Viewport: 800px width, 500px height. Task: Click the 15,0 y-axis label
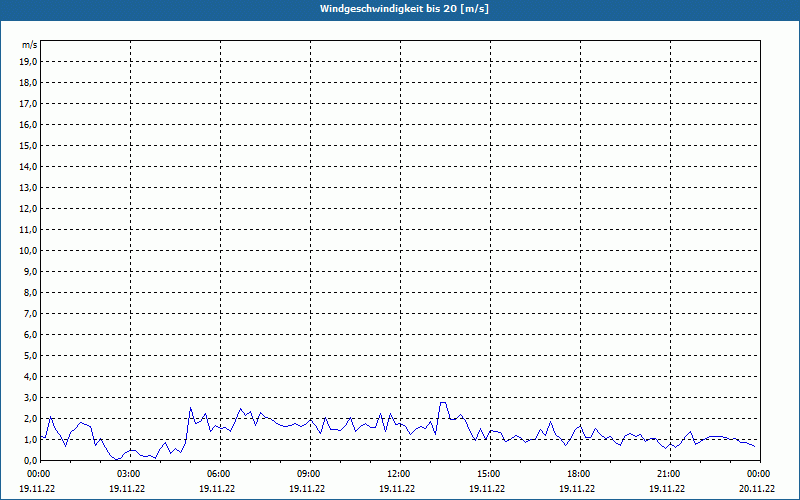click(x=29, y=145)
